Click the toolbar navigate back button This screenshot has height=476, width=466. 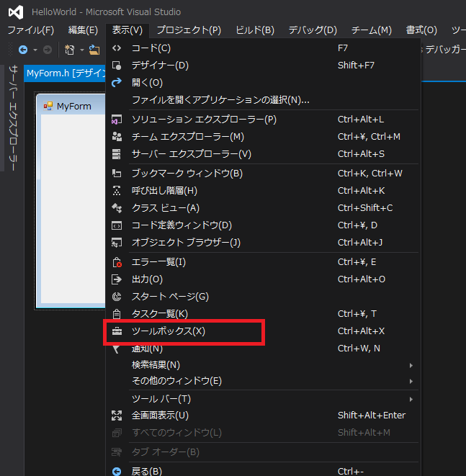(23, 50)
